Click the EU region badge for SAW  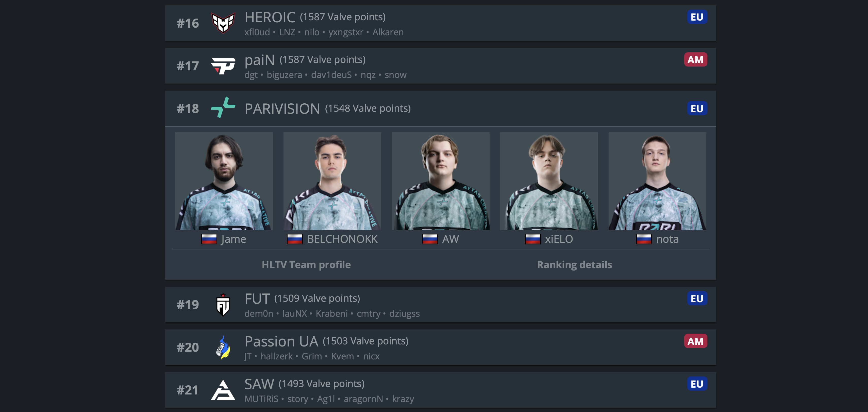point(697,384)
